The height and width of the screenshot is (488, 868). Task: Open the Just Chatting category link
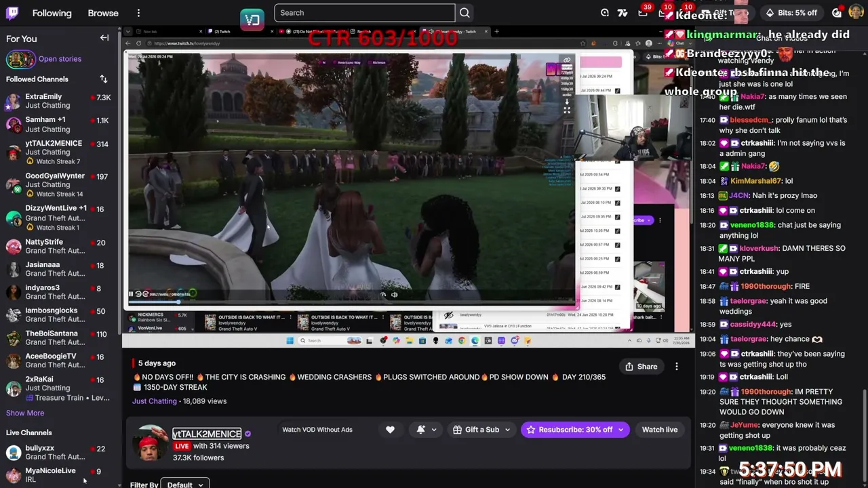click(x=154, y=401)
